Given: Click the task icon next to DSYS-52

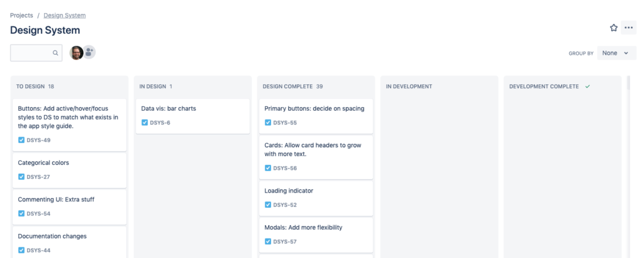Looking at the screenshot, I should coord(268,205).
